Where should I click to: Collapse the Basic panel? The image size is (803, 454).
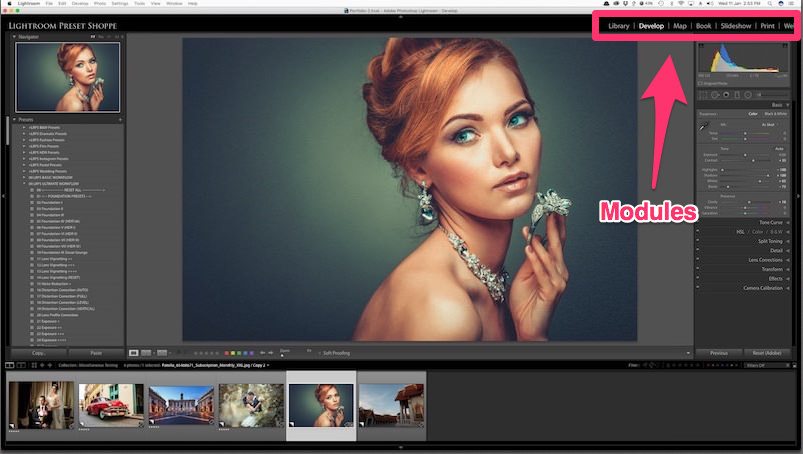click(788, 105)
